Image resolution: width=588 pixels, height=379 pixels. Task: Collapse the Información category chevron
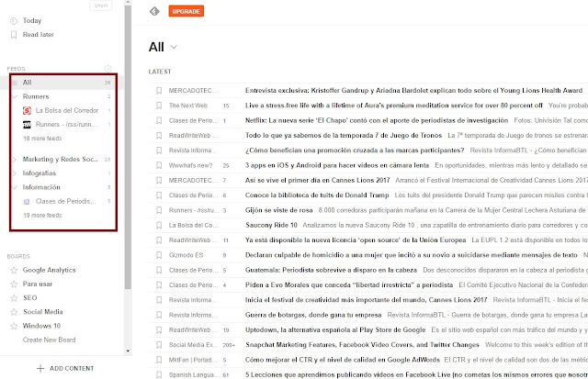click(x=15, y=187)
